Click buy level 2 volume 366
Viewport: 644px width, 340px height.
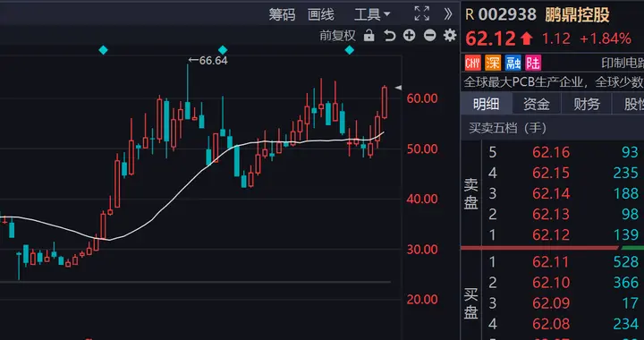point(626,283)
